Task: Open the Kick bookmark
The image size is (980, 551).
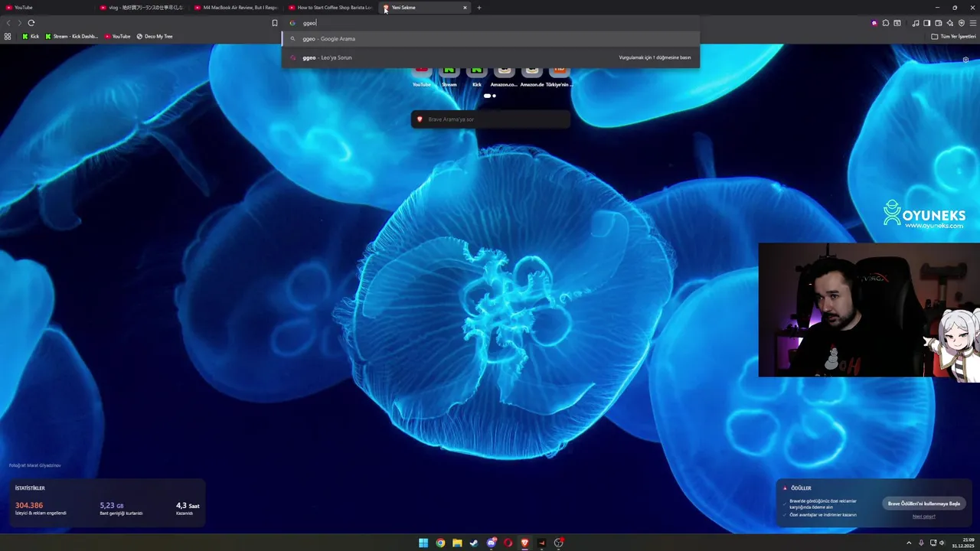Action: (31, 36)
